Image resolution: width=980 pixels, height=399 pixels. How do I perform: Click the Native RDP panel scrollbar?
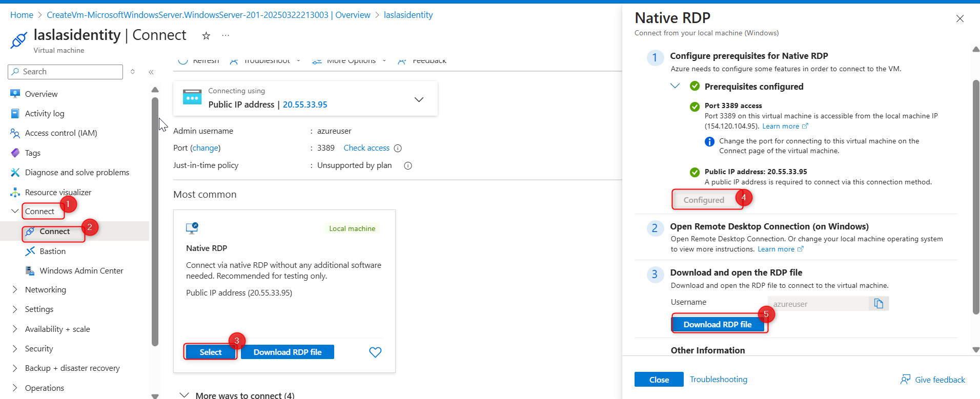click(x=976, y=197)
